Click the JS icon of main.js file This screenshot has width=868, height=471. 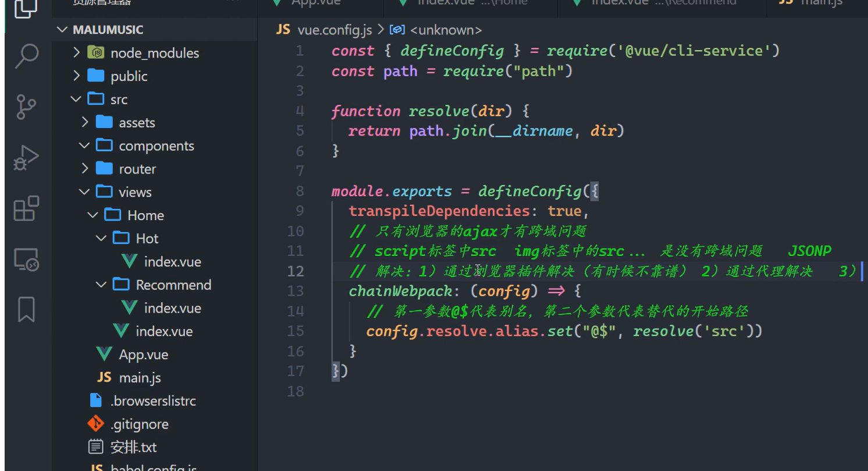[x=104, y=377]
